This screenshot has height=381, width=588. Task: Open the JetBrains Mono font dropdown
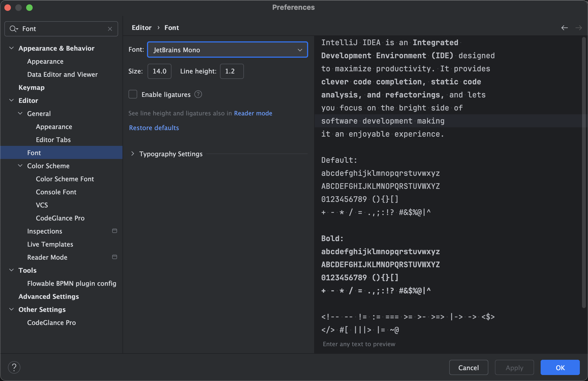pyautogui.click(x=228, y=50)
